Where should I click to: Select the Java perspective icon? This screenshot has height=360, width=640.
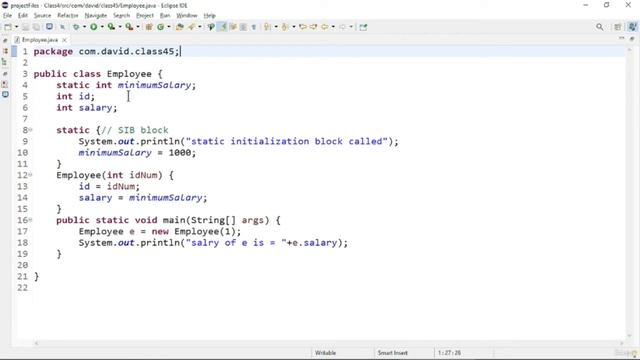point(632,27)
